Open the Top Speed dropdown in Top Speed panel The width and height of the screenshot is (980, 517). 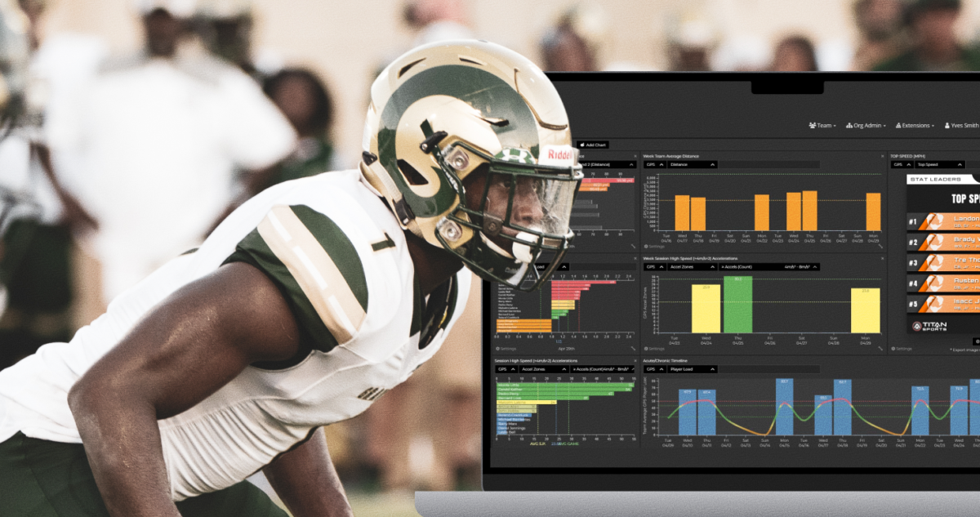(x=938, y=164)
